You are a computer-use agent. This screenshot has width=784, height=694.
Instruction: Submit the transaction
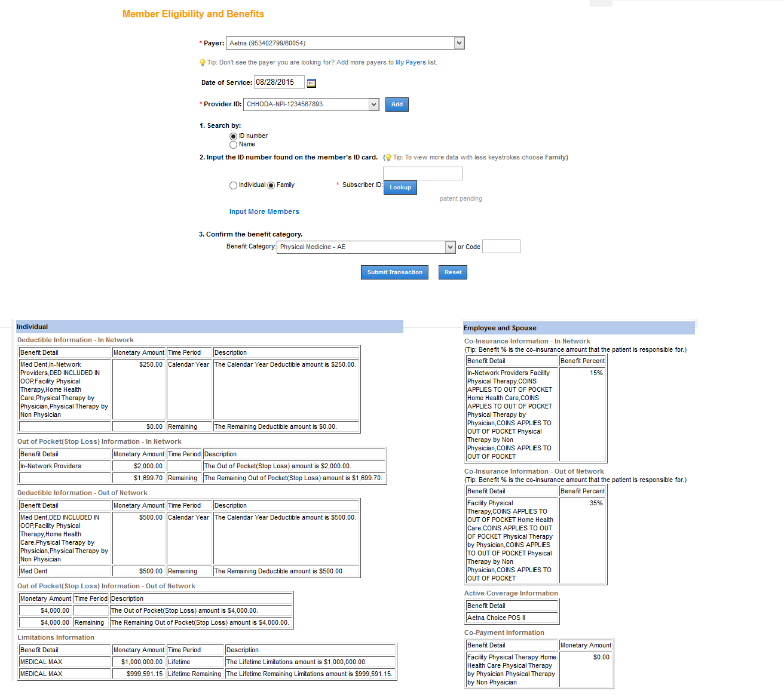click(394, 272)
